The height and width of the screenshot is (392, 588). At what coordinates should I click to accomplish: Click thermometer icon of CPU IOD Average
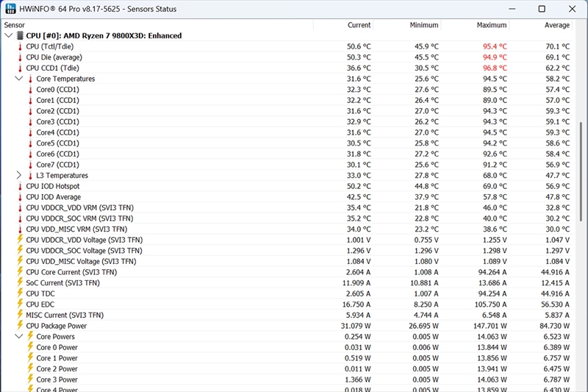pos(21,197)
